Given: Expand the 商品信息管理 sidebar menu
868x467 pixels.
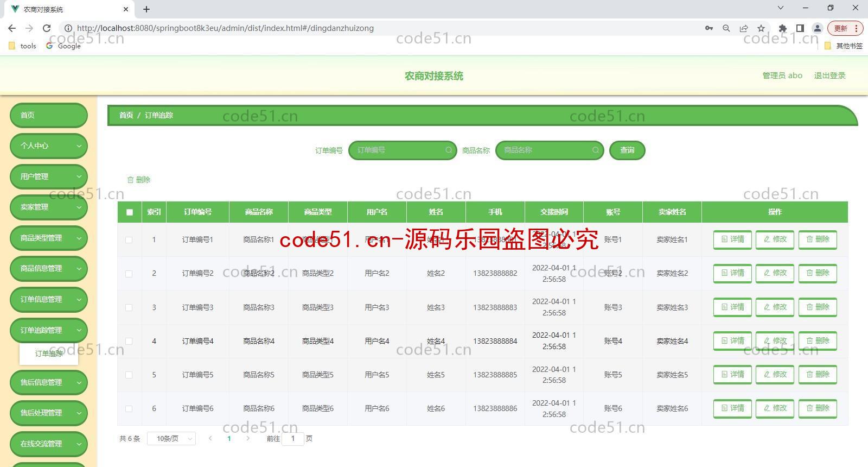Looking at the screenshot, I should point(49,268).
